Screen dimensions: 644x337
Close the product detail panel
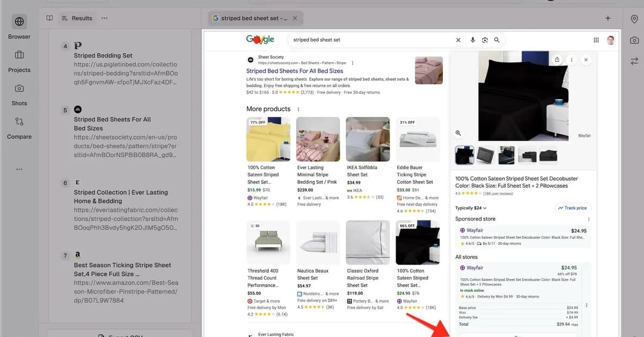point(586,60)
